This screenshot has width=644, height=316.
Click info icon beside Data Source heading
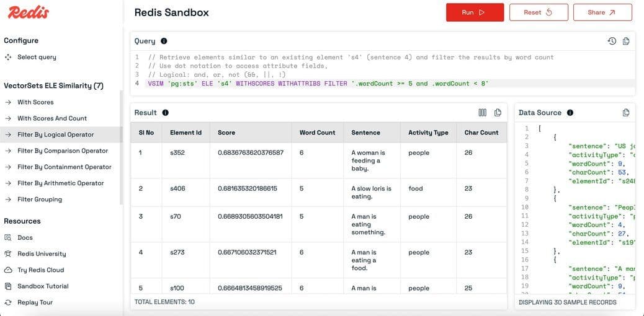pos(570,113)
